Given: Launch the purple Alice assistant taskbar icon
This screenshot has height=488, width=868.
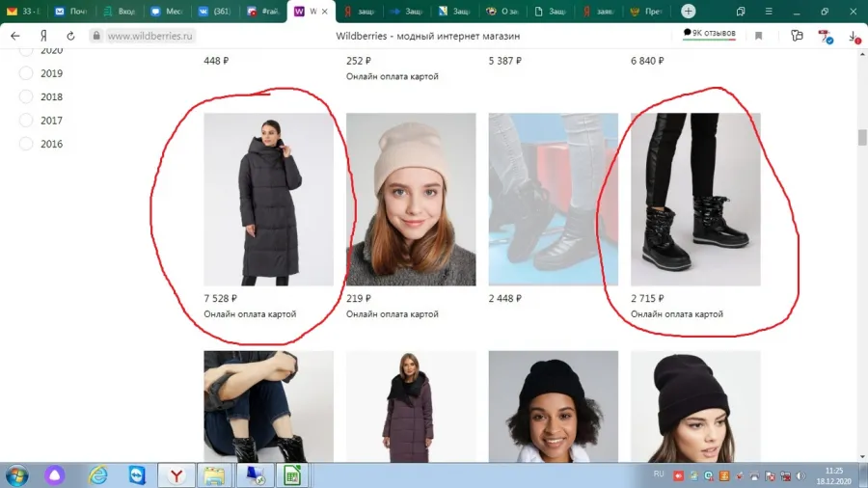Looking at the screenshot, I should click(55, 474).
